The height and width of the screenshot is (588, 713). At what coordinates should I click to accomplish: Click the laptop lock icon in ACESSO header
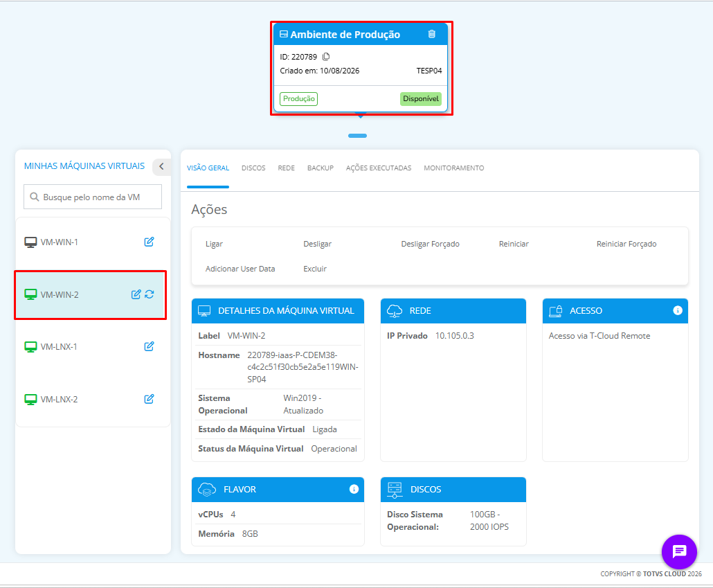[556, 311]
